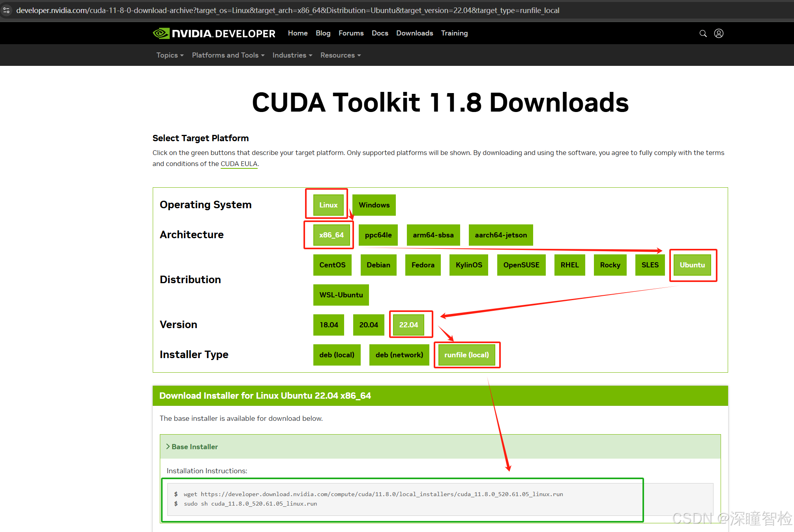
Task: Click the Installation Instructions label
Action: point(207,471)
